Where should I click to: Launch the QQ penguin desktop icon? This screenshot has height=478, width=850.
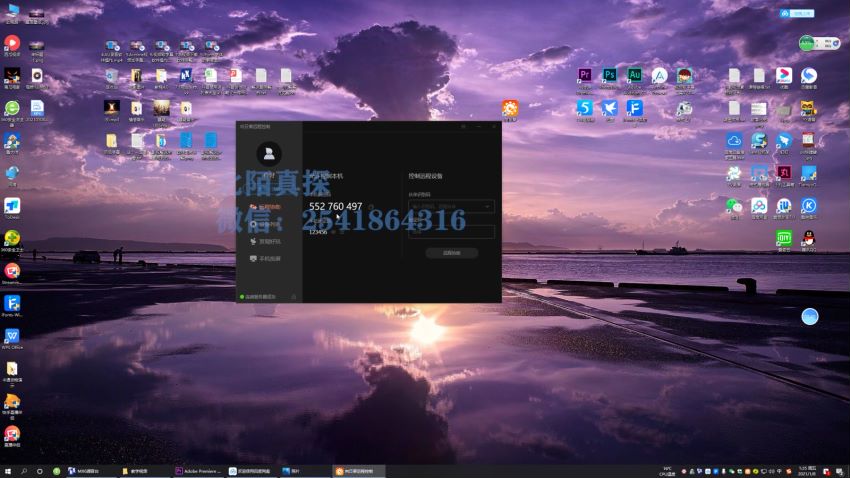click(x=809, y=238)
